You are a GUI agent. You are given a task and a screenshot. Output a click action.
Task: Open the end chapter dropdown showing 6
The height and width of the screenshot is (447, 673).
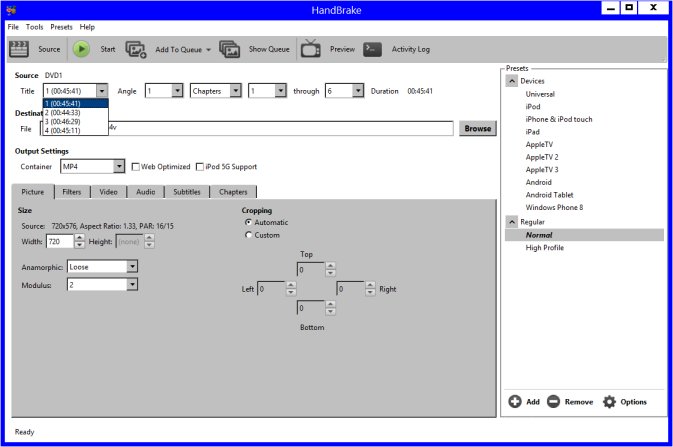point(358,91)
